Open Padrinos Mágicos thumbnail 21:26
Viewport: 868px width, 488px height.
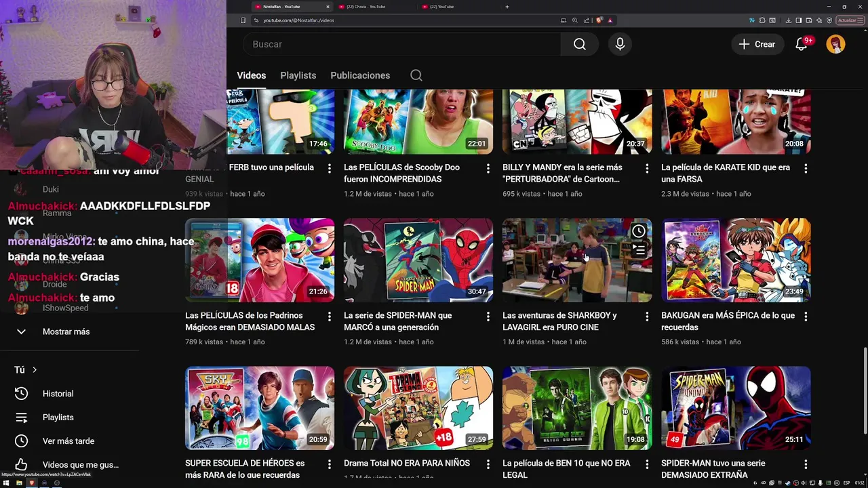point(260,260)
